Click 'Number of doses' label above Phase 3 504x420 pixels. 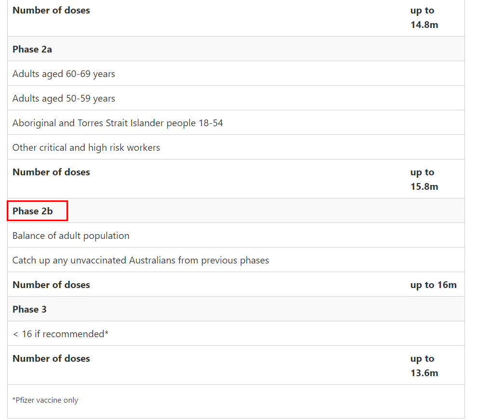coord(51,285)
